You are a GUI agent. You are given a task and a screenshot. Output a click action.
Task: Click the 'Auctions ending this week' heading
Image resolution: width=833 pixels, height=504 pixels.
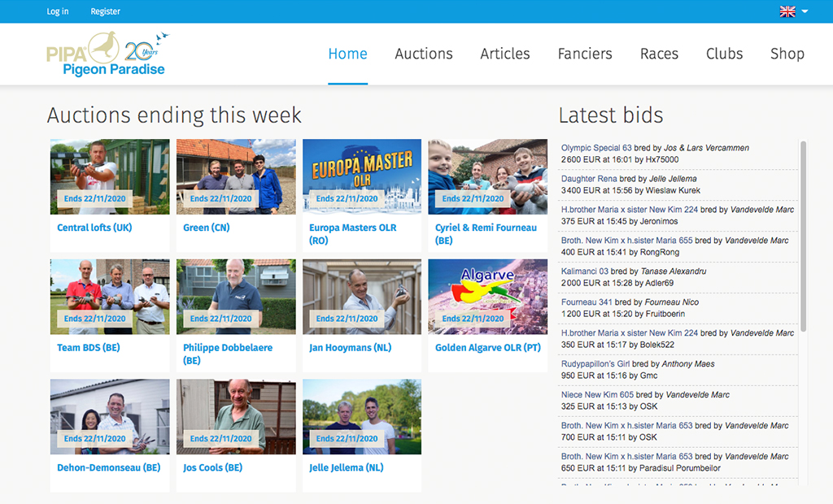[174, 115]
